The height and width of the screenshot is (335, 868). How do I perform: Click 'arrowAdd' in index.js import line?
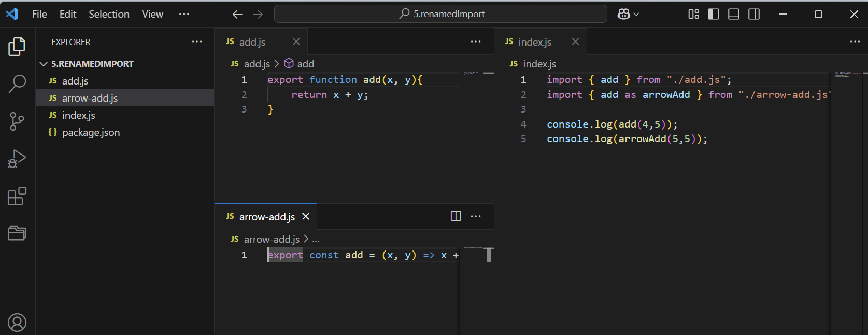pos(666,95)
